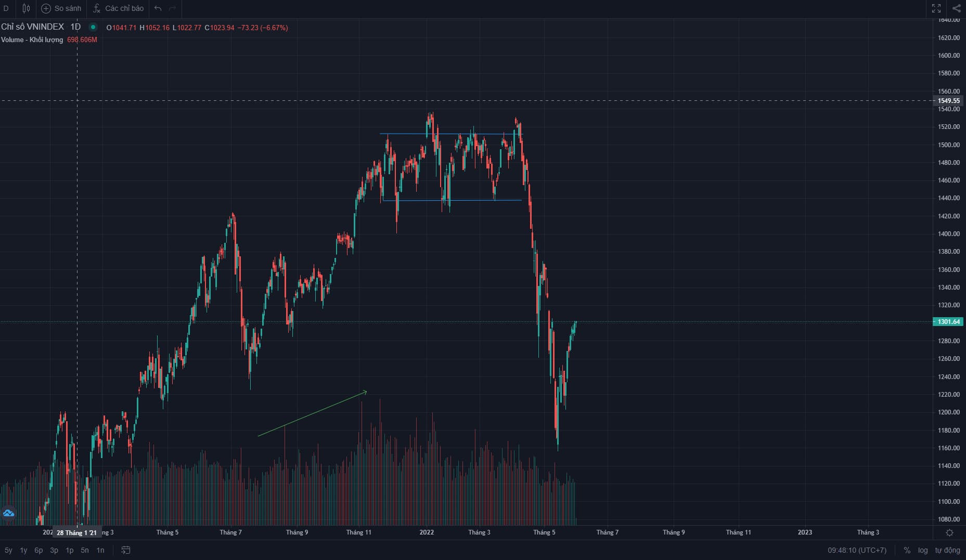966x560 pixels.
Task: Click the 28 Tháng 1 '21 date label
Action: (x=77, y=532)
